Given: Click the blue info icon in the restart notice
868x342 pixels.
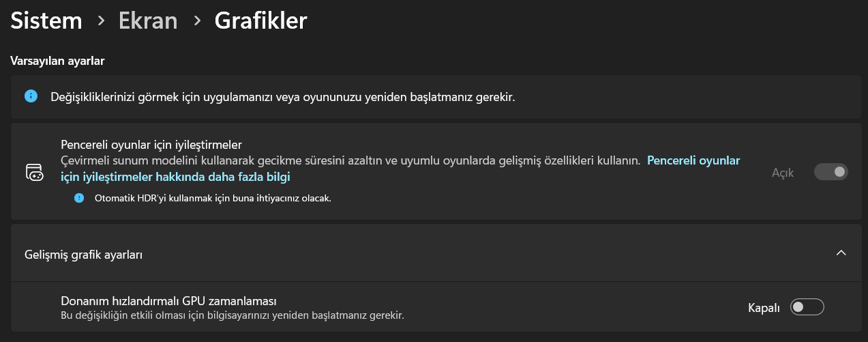Looking at the screenshot, I should (31, 96).
